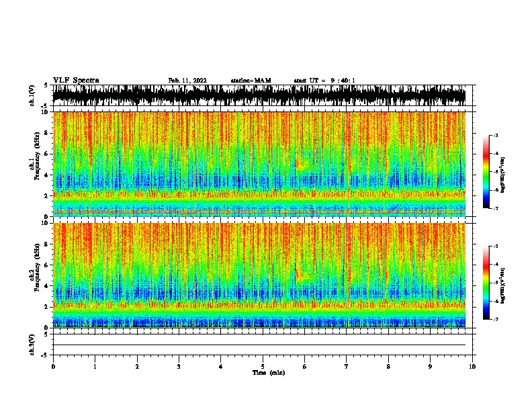Click the date "Feb. 11, 2022"
This screenshot has height=411, width=532.
coord(187,81)
